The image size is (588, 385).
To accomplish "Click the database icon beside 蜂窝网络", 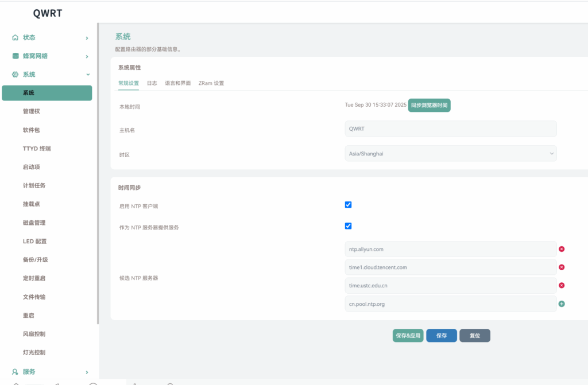I will click(x=16, y=56).
